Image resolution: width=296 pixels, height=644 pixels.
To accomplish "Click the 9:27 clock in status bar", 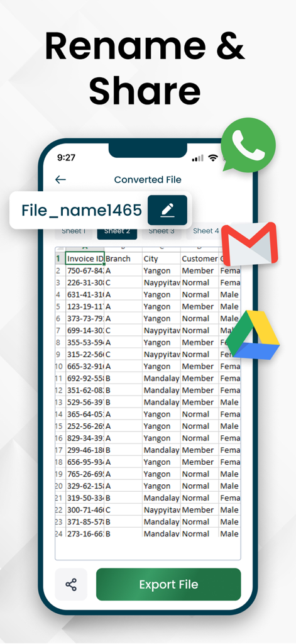I will click(x=66, y=157).
